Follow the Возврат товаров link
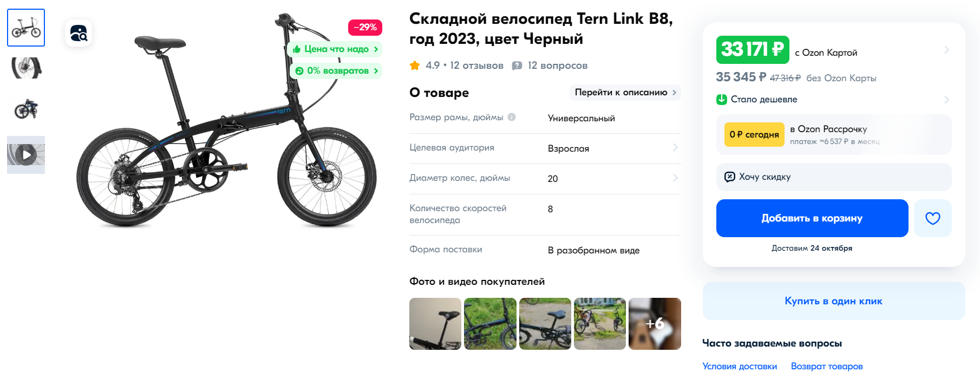The height and width of the screenshot is (372, 980). tap(827, 366)
